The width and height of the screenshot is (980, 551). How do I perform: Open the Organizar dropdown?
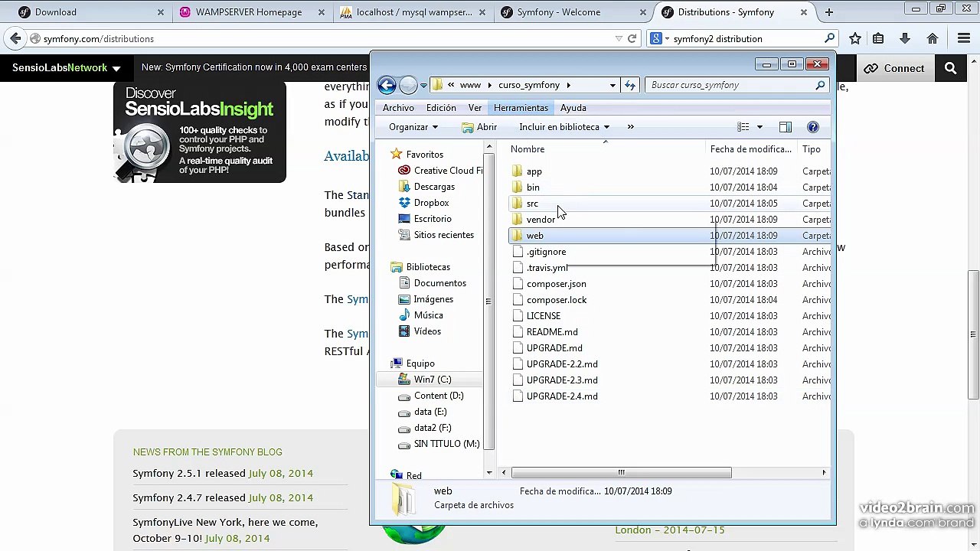pyautogui.click(x=413, y=127)
